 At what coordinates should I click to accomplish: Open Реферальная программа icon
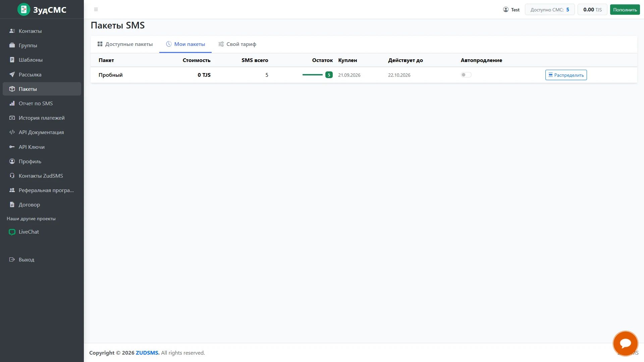12,190
